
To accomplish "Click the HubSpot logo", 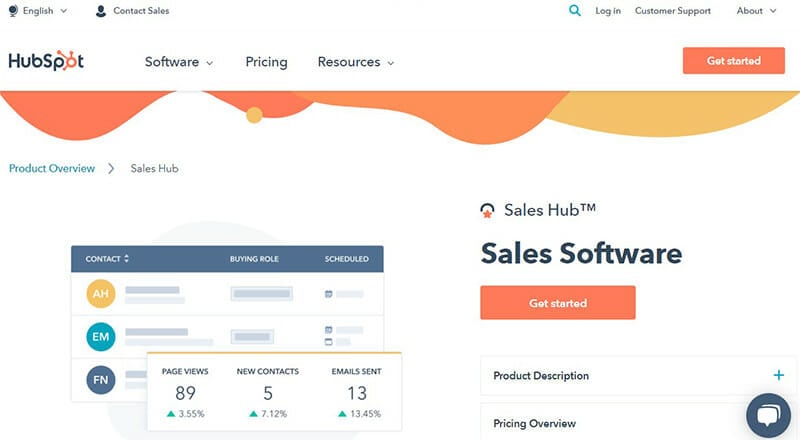I will 46,61.
